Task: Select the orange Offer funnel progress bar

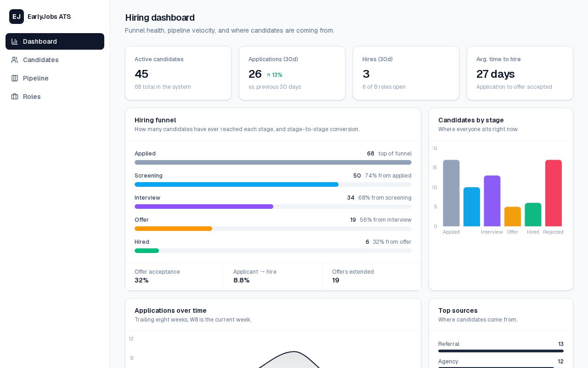Action: [173, 229]
